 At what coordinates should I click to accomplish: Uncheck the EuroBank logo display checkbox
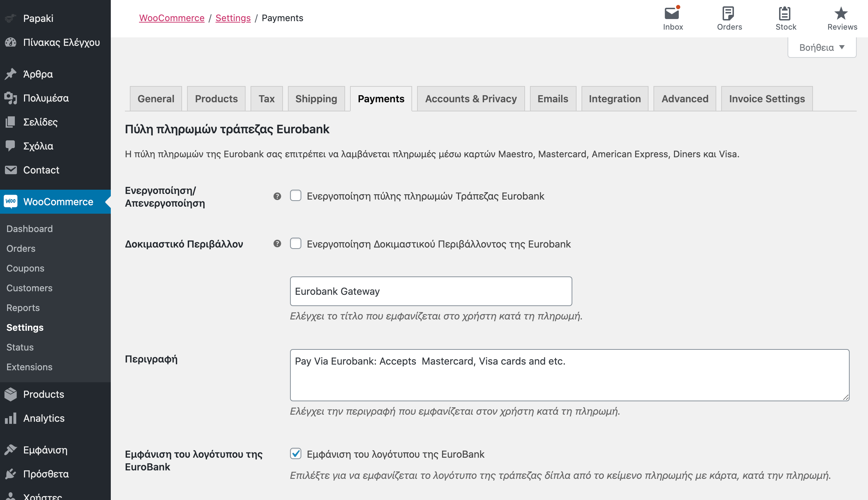296,454
